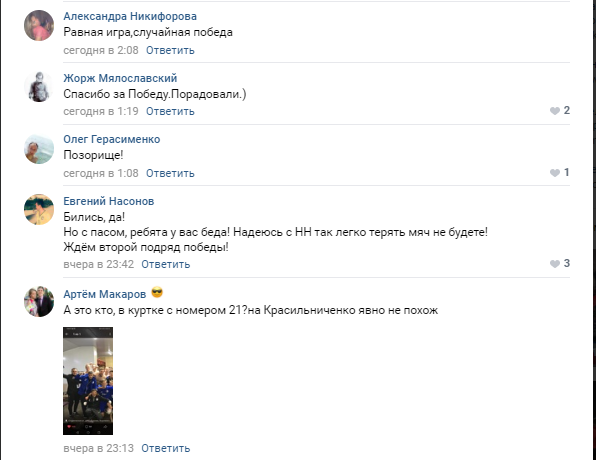Click timestamp 'вчера в 23:42'
Screen dimensions: 596x460
tap(98, 264)
